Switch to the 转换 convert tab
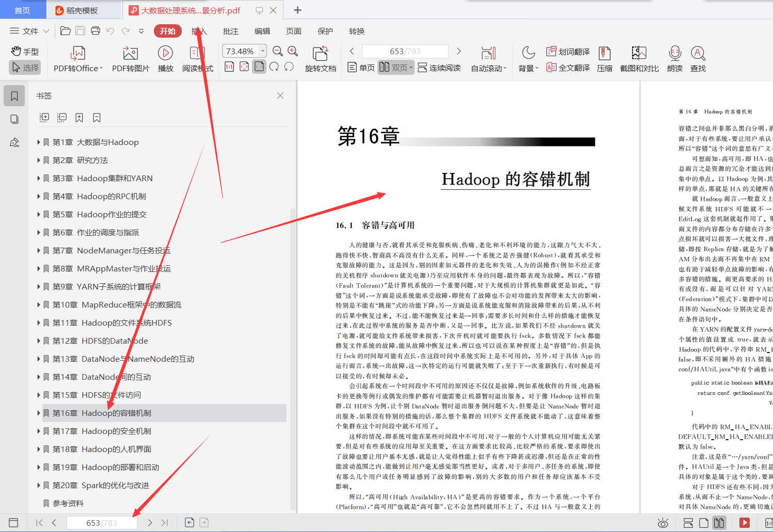The width and height of the screenshot is (773, 532). tap(357, 31)
